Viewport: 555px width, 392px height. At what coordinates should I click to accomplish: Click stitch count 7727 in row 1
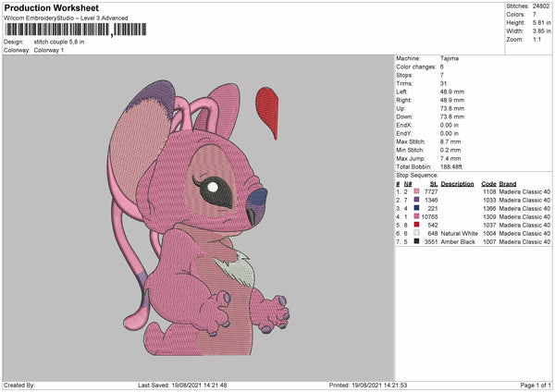click(x=431, y=191)
